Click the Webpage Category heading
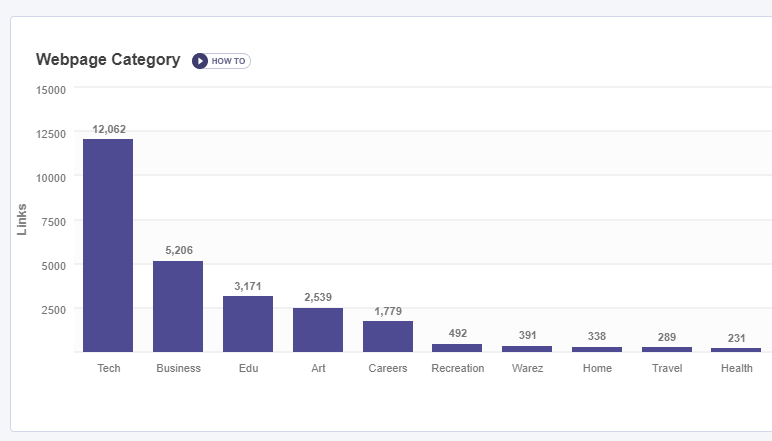772x441 pixels. click(x=108, y=60)
